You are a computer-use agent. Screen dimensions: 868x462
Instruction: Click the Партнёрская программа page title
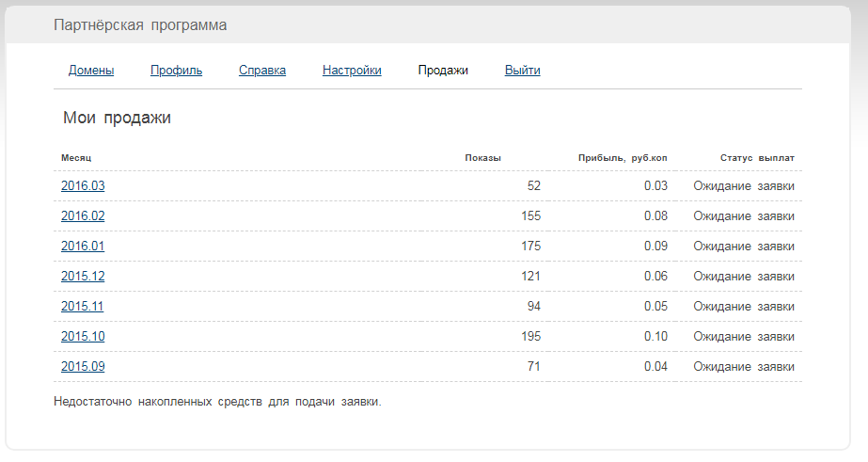tap(140, 24)
